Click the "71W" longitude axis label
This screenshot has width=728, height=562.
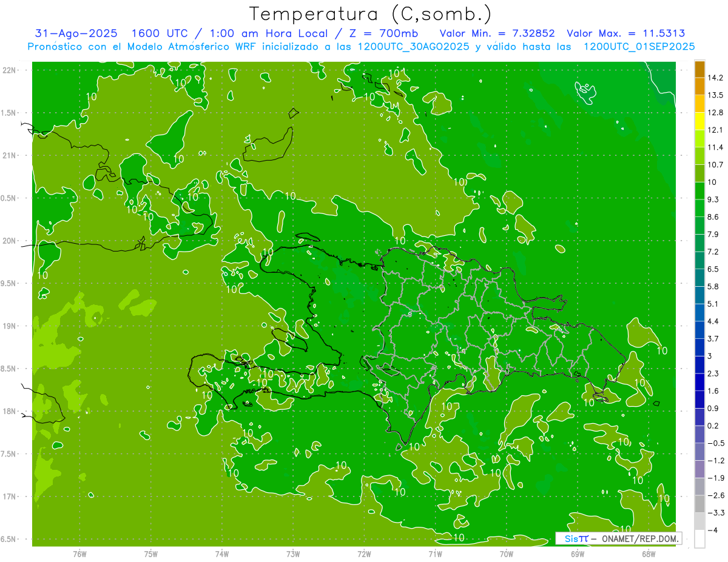tap(435, 554)
